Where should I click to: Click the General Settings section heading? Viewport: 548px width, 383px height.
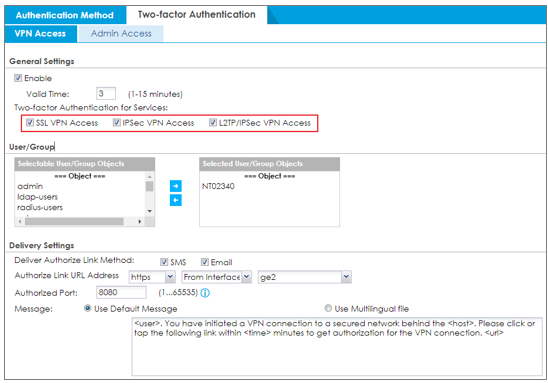click(x=42, y=61)
